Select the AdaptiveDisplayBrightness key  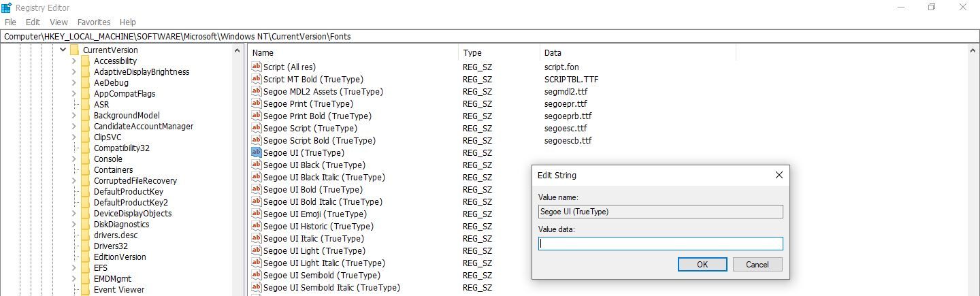[x=142, y=71]
